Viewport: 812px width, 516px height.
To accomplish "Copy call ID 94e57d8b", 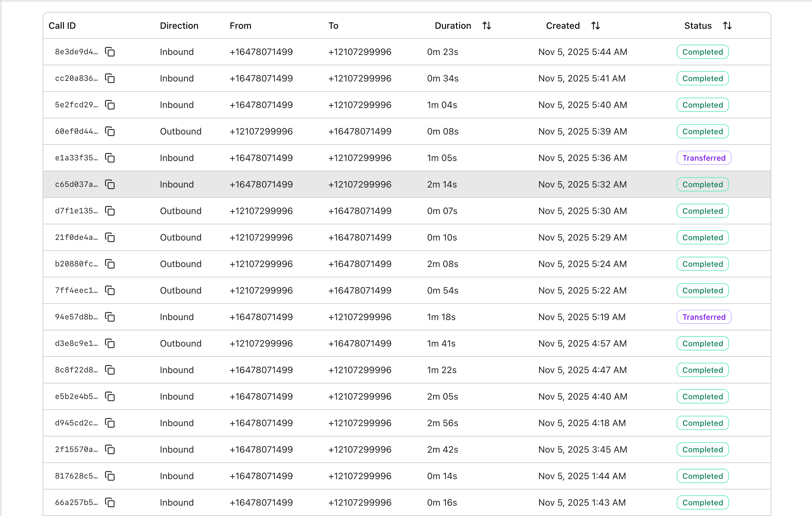I will pos(110,317).
